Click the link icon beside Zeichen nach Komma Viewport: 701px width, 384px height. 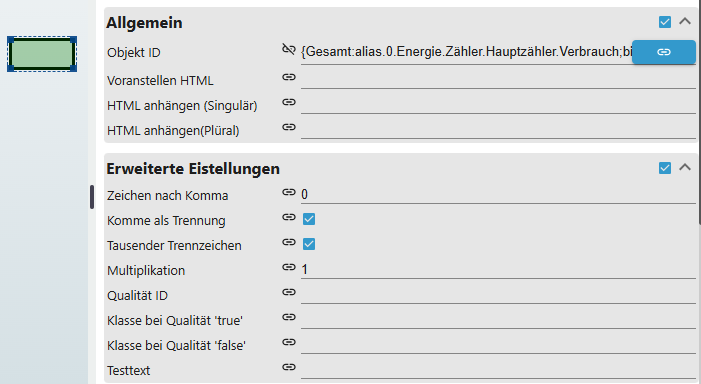click(289, 192)
